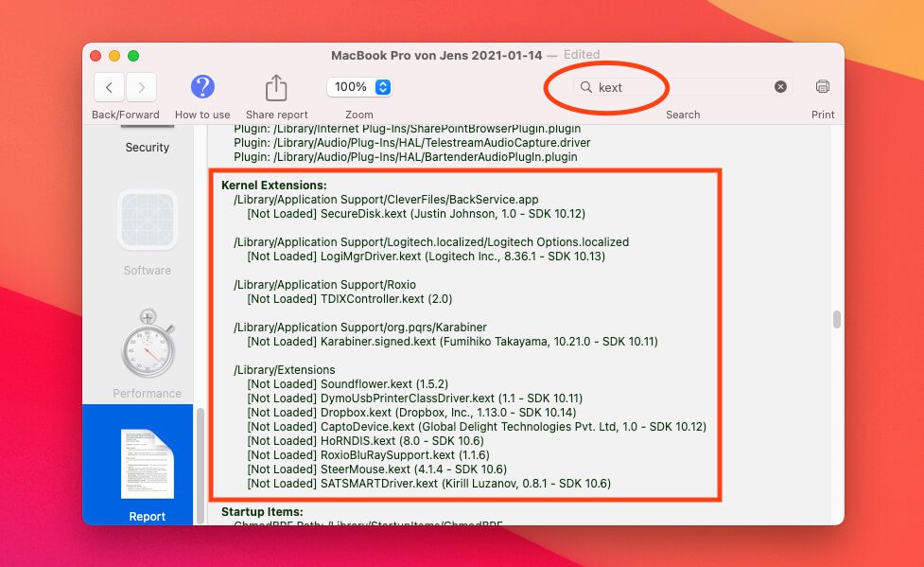924x567 pixels.
Task: Click the SharePointBrowserPlugin.plugin line
Action: tap(408, 130)
